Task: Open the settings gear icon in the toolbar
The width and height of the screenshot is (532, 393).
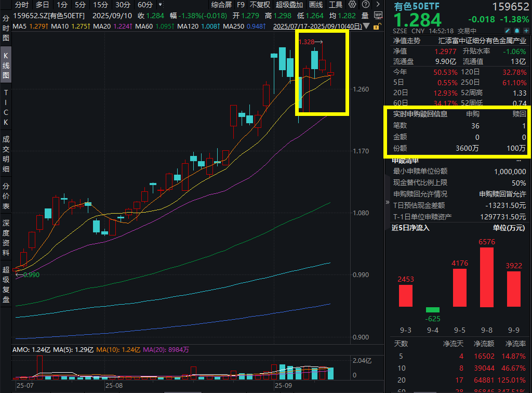Action: [352, 5]
